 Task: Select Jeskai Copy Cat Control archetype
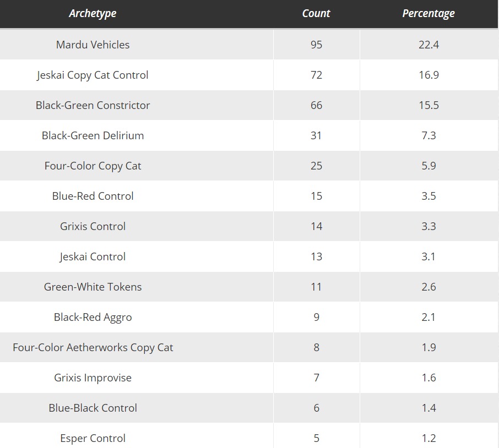click(93, 75)
